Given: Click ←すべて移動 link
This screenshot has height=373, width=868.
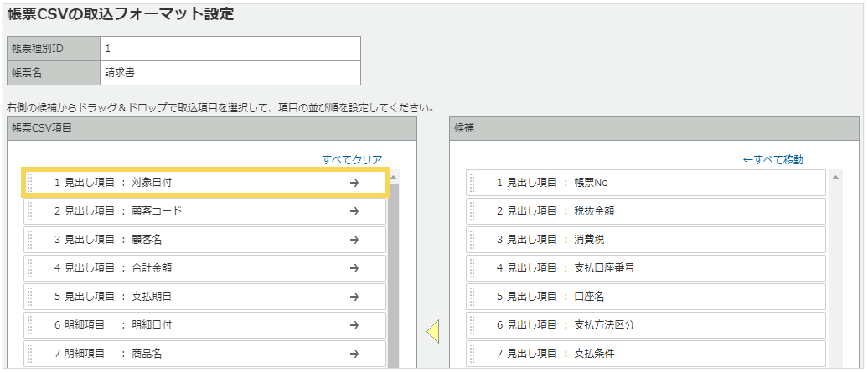Looking at the screenshot, I should point(772,159).
